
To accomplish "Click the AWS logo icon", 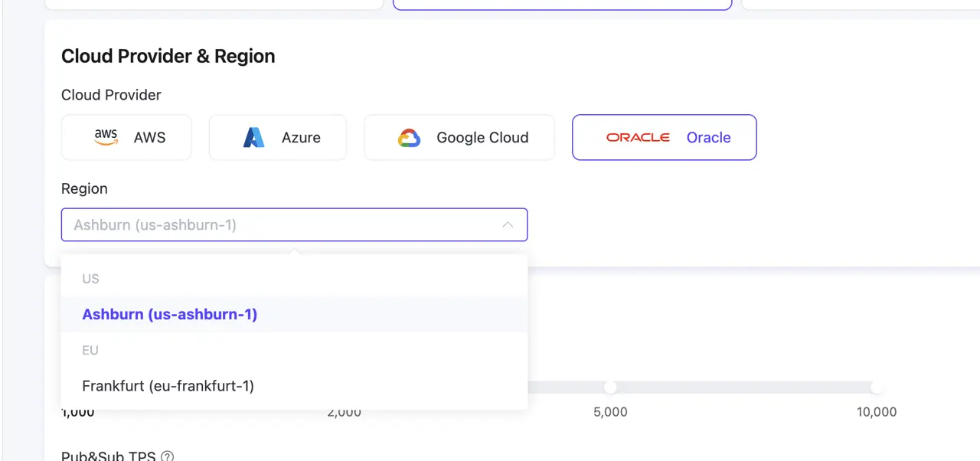I will pos(106,137).
